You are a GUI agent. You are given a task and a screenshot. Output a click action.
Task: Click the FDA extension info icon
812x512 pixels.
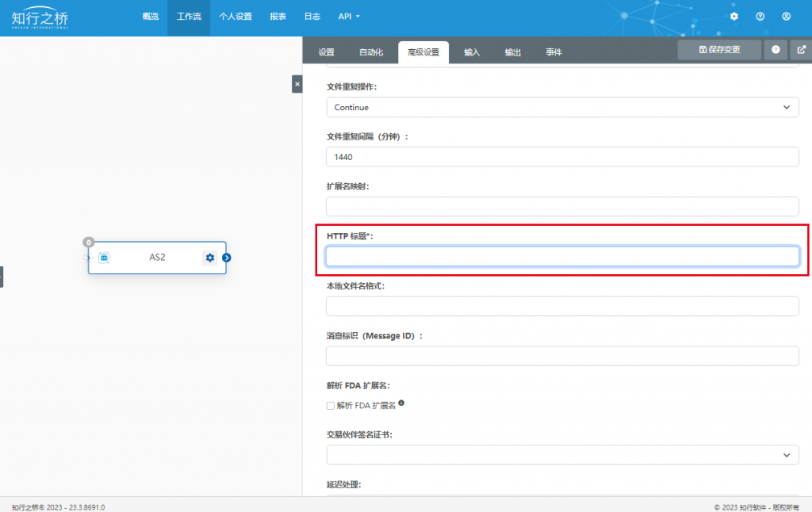point(401,403)
